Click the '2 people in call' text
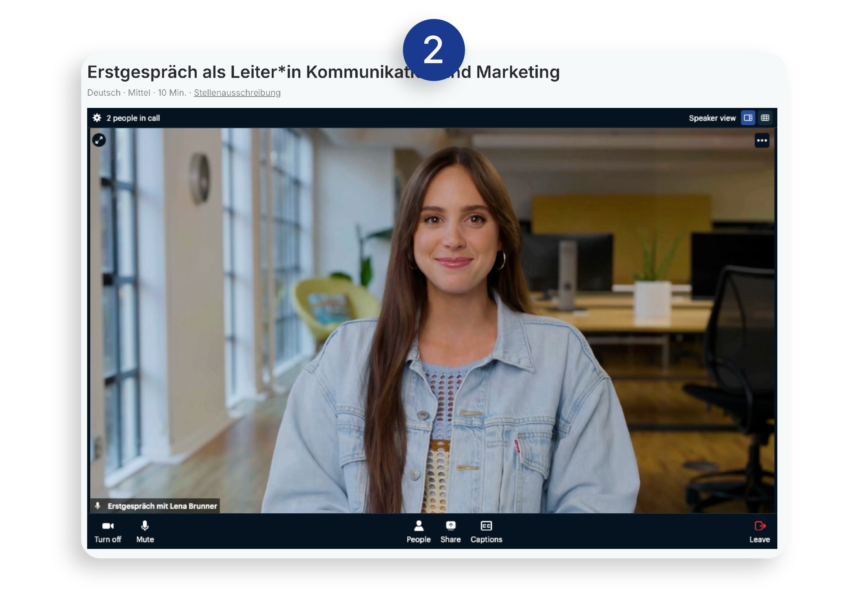This screenshot has width=868, height=605. (133, 118)
